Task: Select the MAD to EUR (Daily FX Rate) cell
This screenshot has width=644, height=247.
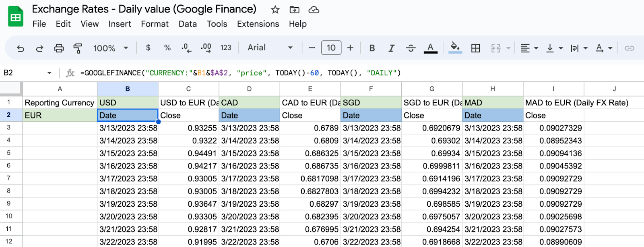Action: [577, 103]
